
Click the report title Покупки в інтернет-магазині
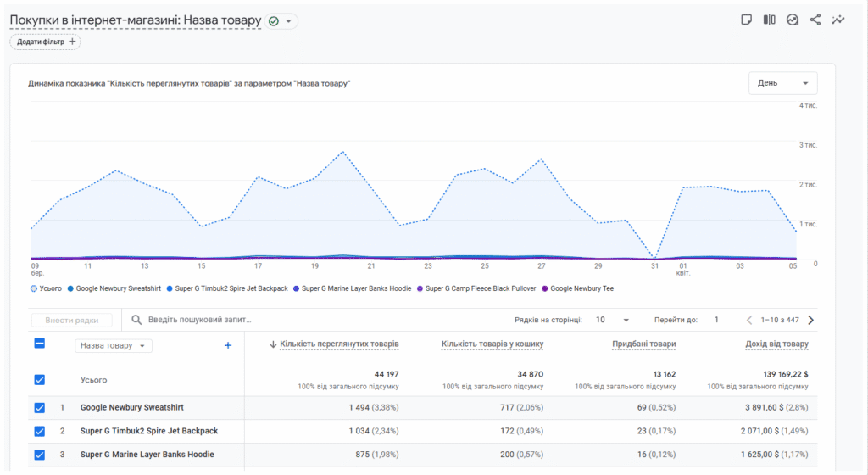click(136, 20)
